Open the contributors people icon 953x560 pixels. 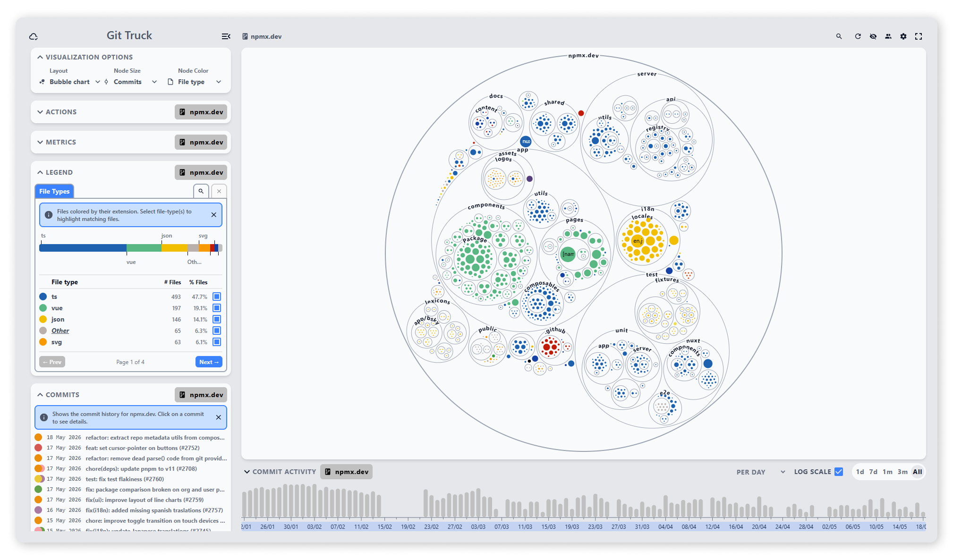coord(888,36)
